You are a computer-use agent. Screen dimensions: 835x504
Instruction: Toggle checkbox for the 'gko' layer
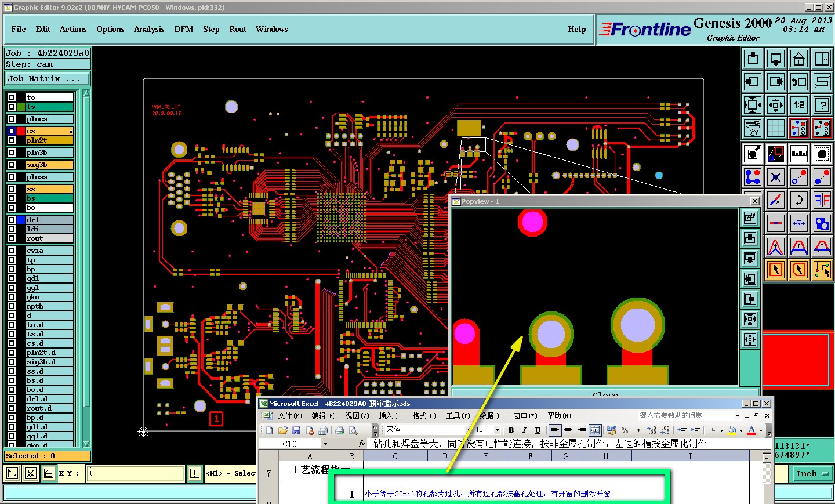12,297
